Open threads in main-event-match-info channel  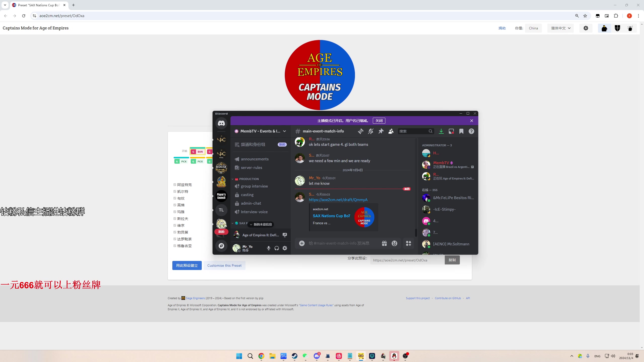[361, 131]
